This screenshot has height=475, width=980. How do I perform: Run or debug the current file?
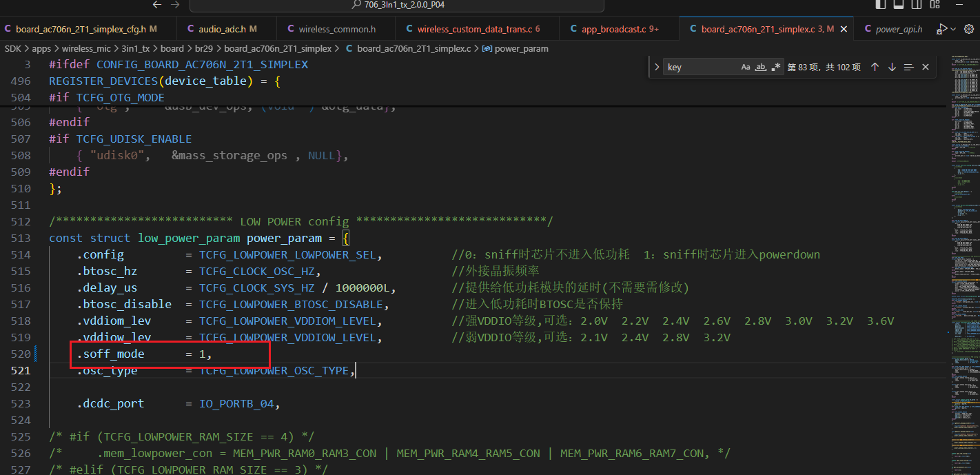(x=941, y=29)
